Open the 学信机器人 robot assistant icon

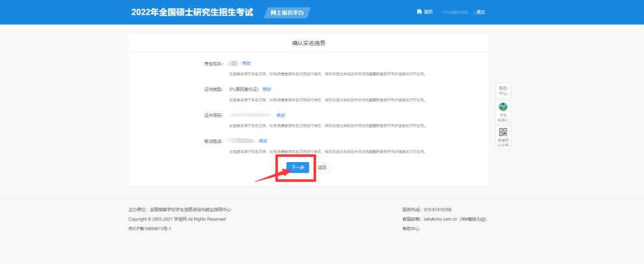pyautogui.click(x=503, y=112)
